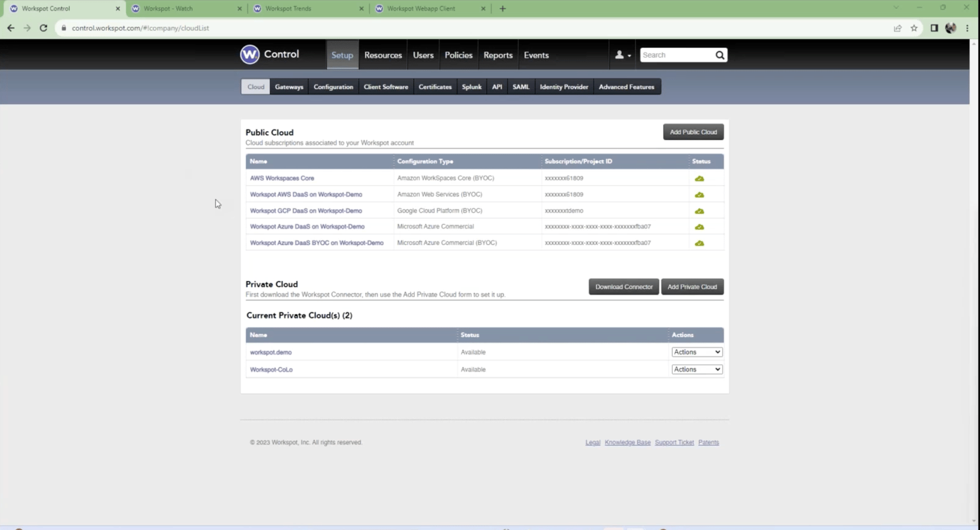Image resolution: width=980 pixels, height=530 pixels.
Task: Click status cloud icon for Microsoft Azure Commercial non-BYOC row
Action: click(699, 227)
